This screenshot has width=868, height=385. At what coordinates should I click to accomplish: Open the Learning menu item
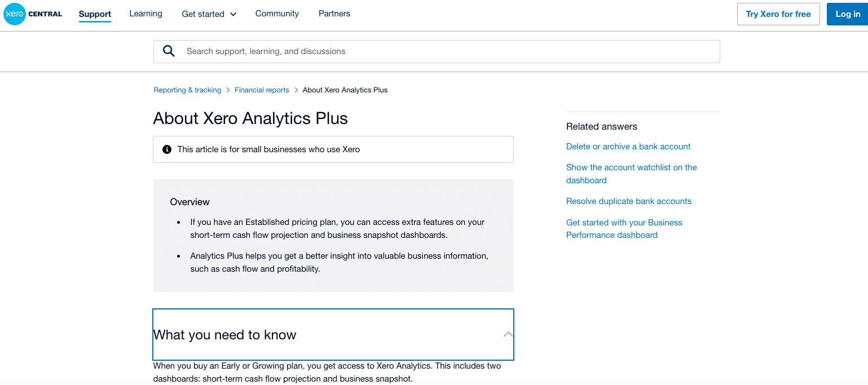(146, 14)
